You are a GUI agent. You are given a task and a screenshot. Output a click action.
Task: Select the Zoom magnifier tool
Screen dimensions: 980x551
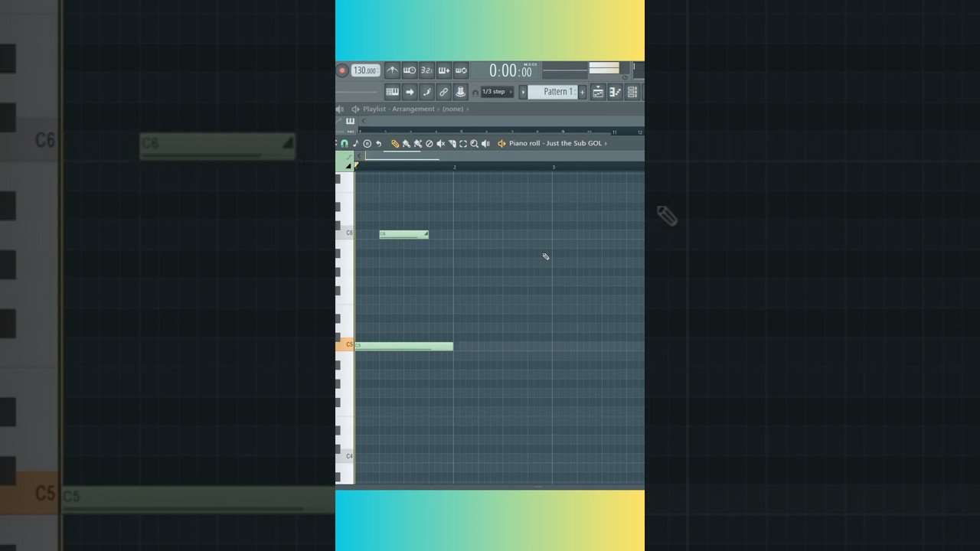click(474, 143)
